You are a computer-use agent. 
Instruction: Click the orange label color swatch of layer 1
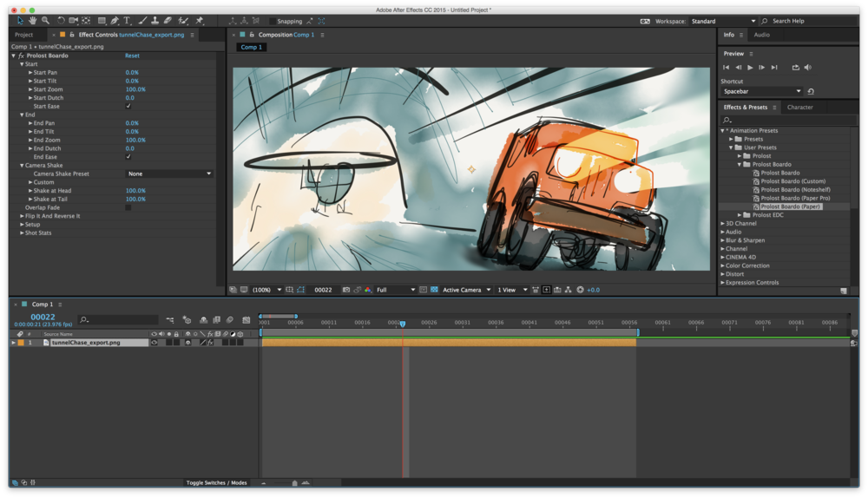click(21, 343)
